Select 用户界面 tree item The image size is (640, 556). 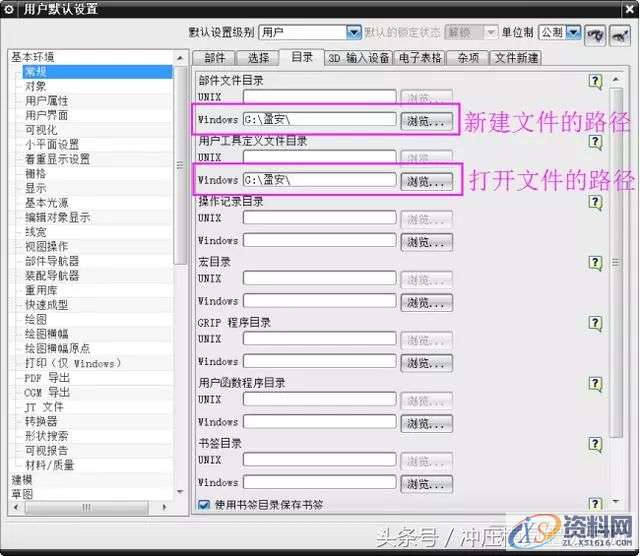click(x=46, y=115)
